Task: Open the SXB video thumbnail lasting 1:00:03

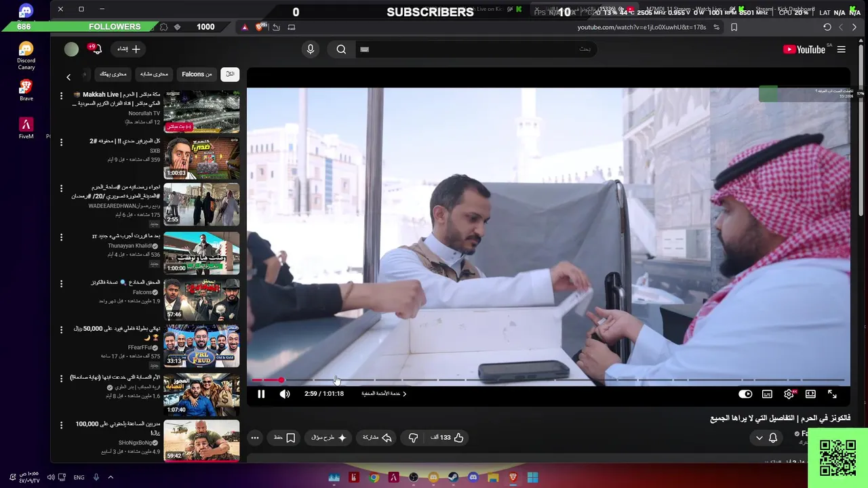Action: (x=201, y=158)
